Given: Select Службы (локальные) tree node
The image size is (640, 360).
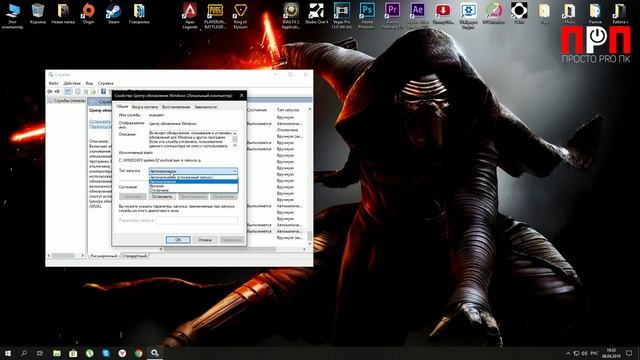Looking at the screenshot, I should coord(67,100).
